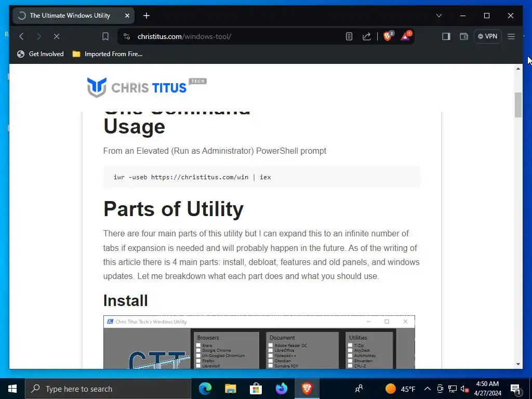Open the tab search dropdown arrow

(438, 16)
